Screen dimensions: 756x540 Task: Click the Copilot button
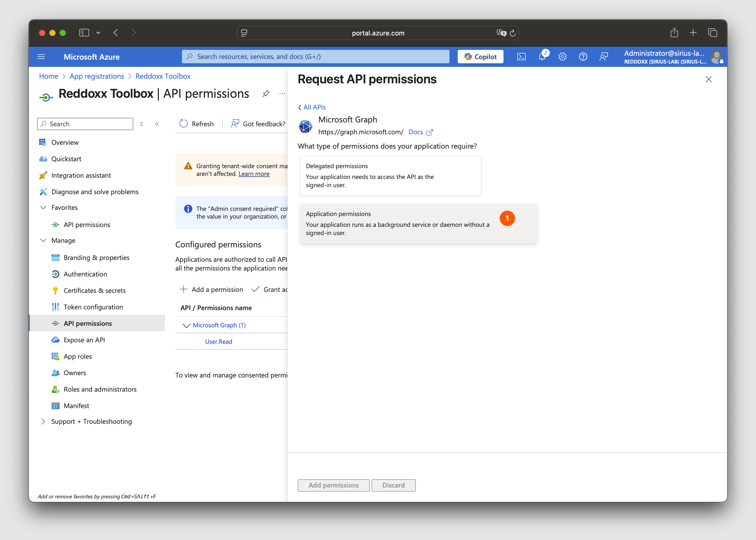tap(480, 57)
